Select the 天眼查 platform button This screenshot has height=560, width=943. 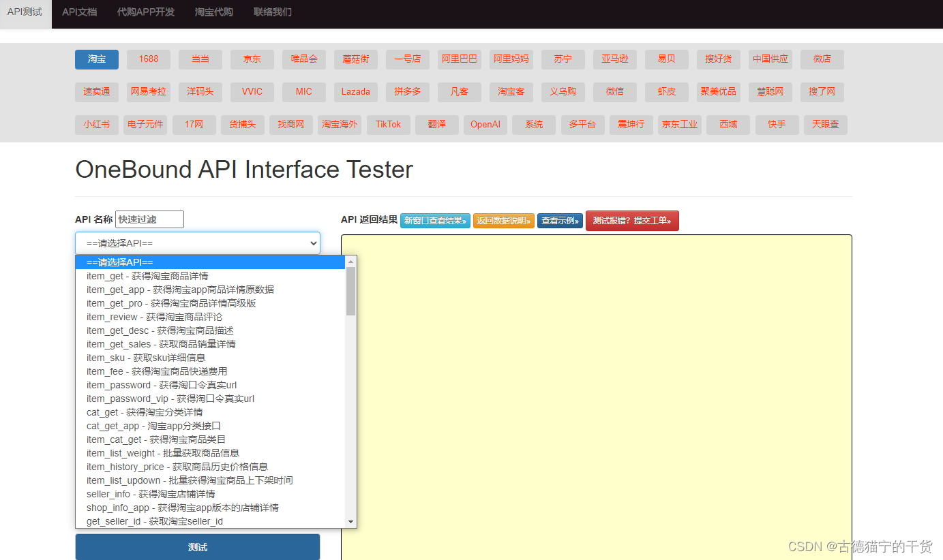pyautogui.click(x=826, y=125)
